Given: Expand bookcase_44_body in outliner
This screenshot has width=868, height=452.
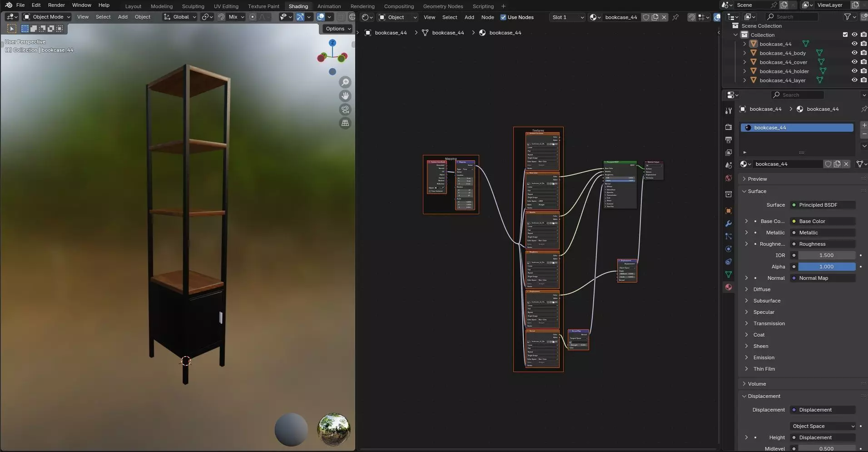Looking at the screenshot, I should pos(744,53).
